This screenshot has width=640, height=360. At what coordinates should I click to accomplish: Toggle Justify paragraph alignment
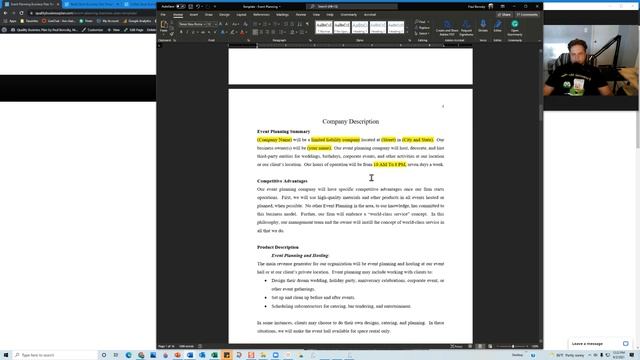(x=273, y=32)
